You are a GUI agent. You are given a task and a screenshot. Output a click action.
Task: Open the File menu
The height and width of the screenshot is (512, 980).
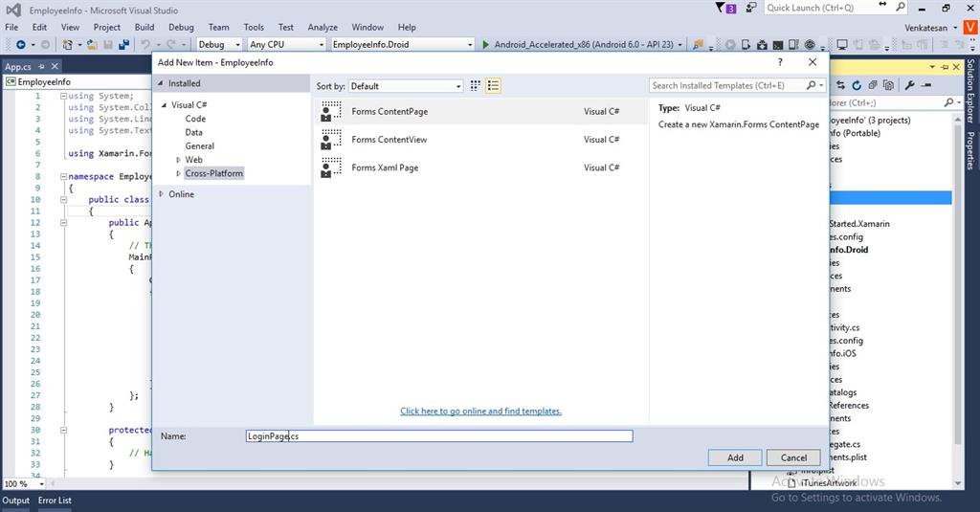pos(11,28)
